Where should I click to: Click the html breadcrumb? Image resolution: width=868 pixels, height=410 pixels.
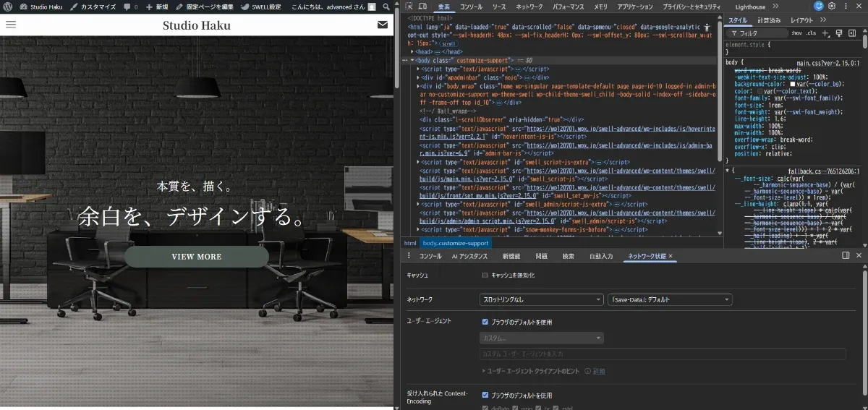pos(410,243)
